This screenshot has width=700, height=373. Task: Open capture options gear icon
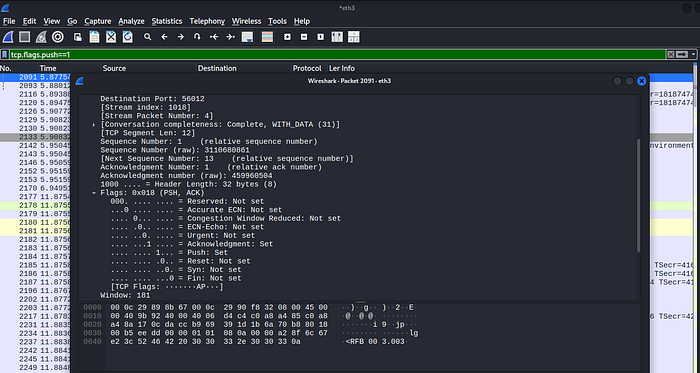[x=58, y=37]
